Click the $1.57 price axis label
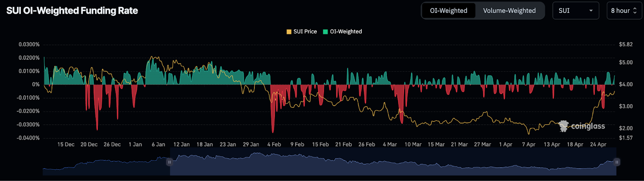The image size is (644, 181). tap(626, 138)
